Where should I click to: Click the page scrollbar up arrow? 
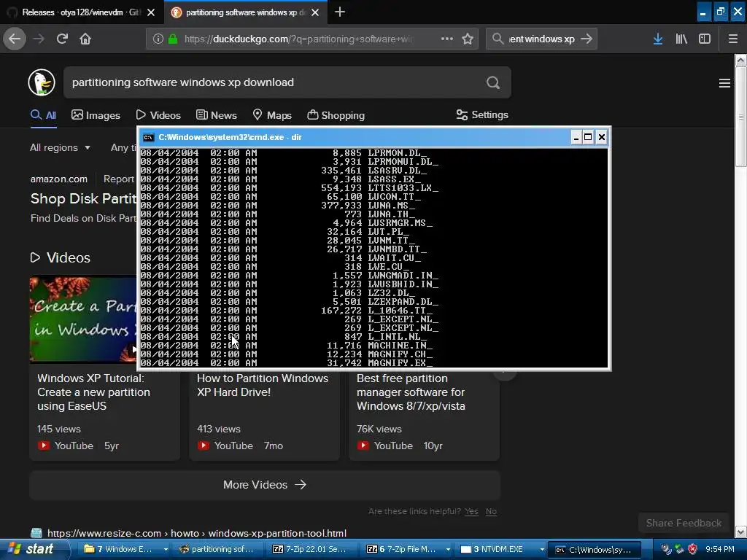click(x=741, y=60)
